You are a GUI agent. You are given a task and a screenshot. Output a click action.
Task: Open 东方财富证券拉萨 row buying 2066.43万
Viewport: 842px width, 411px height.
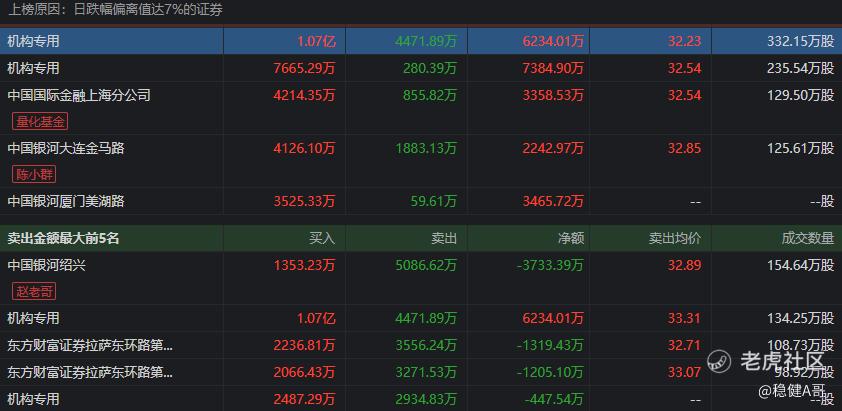(x=90, y=372)
